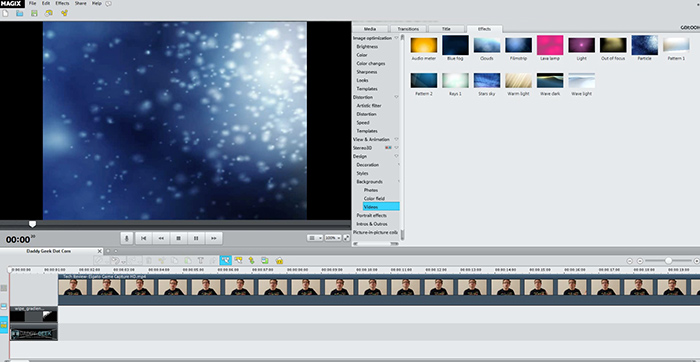The width and height of the screenshot is (700, 362).
Task: Select Color field under Backgrounds
Action: 374,199
